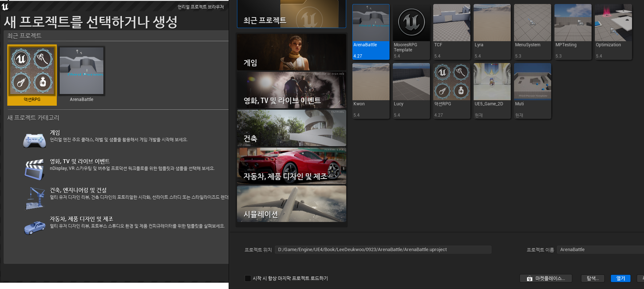Open the 자동차, 제품 디자인 및 제조 tile

coord(291,166)
